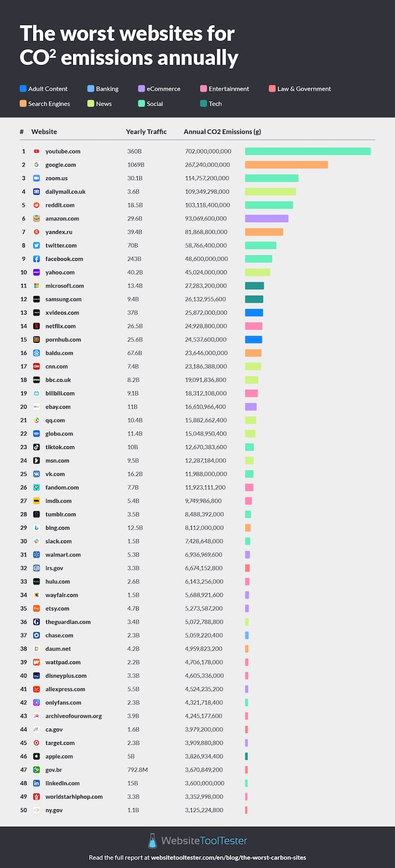The width and height of the screenshot is (395, 868).
Task: Click the Reddit alien icon
Action: 36,205
